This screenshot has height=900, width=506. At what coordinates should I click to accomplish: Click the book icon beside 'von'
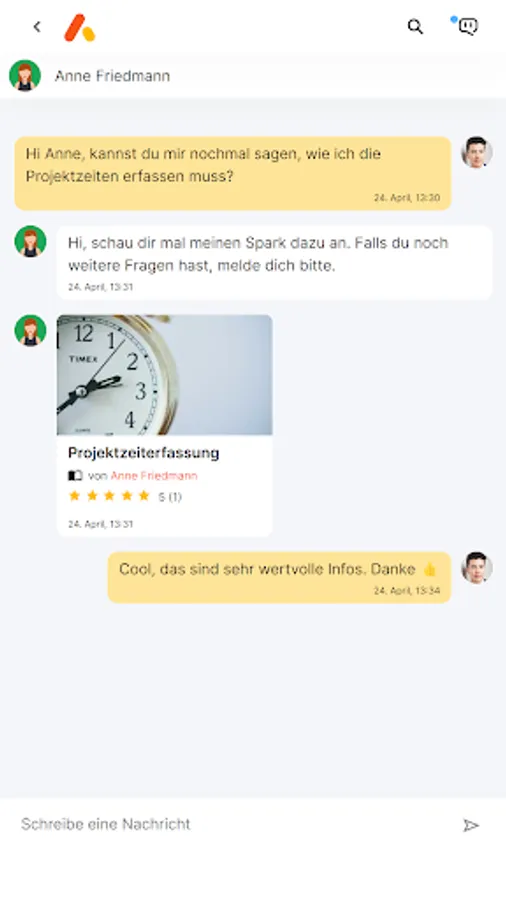(x=75, y=475)
